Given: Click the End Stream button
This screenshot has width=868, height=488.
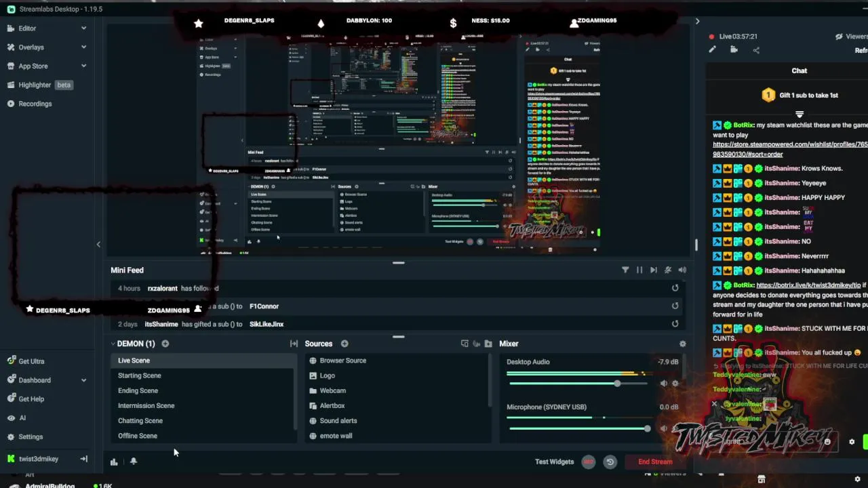Looking at the screenshot, I should click(655, 462).
